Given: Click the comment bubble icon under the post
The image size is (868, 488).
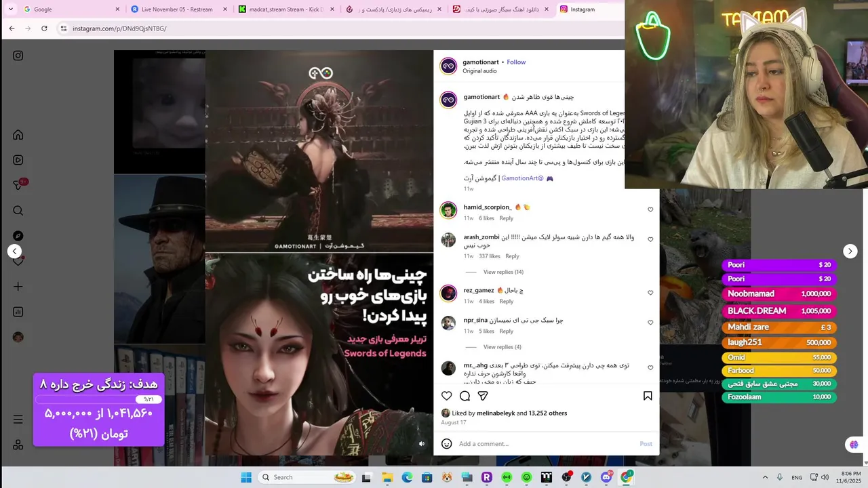Looking at the screenshot, I should click(x=465, y=396).
